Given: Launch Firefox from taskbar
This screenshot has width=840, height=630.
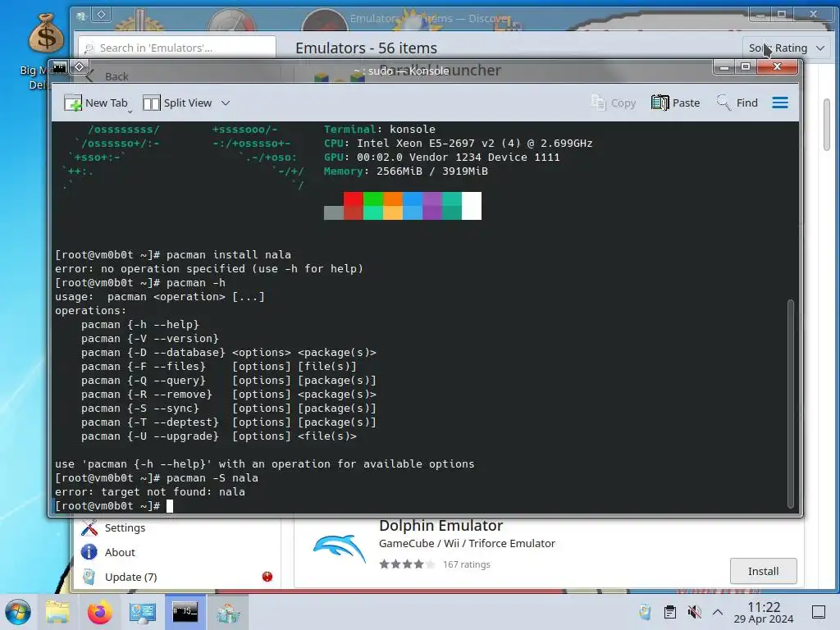Looking at the screenshot, I should [99, 612].
